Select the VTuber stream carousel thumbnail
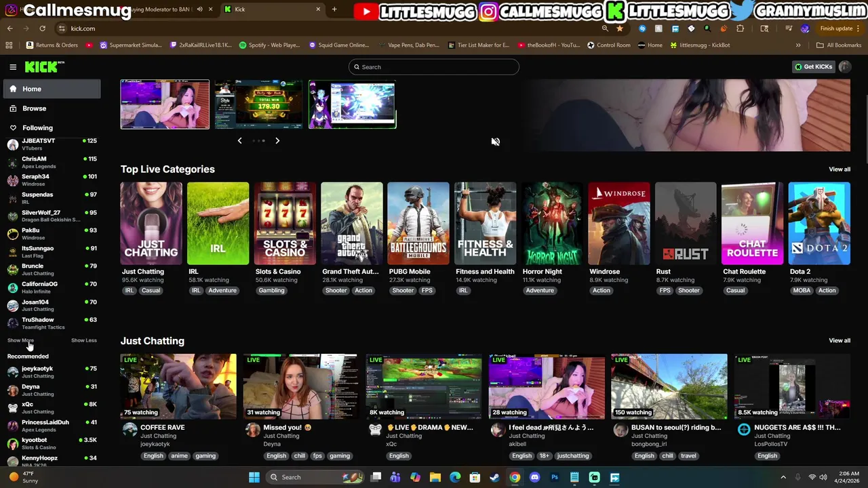868x488 pixels. tap(353, 104)
